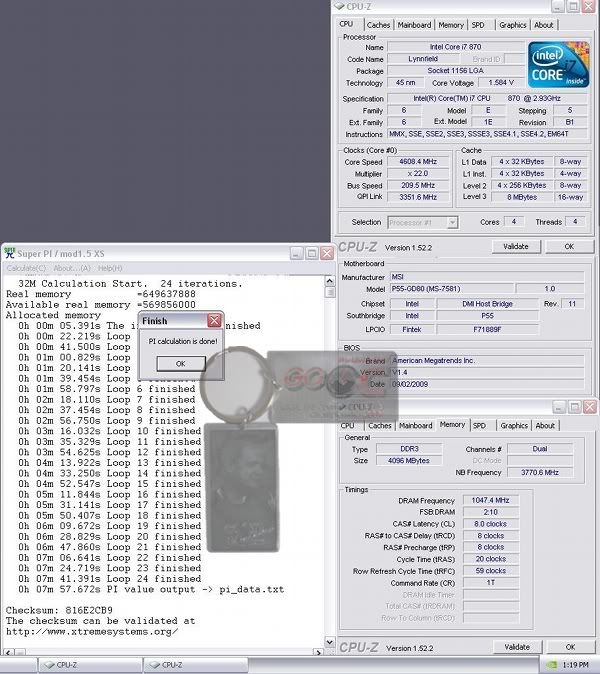Viewport: 600px width, 674px height.
Task: Click the Cycle Time (tRAS) value 20 clocks
Action: 490,559
